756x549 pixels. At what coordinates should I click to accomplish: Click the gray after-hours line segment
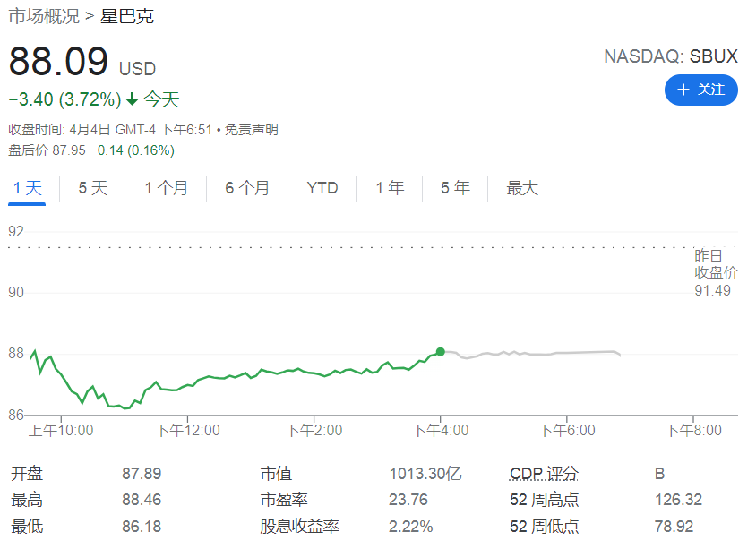coord(537,354)
